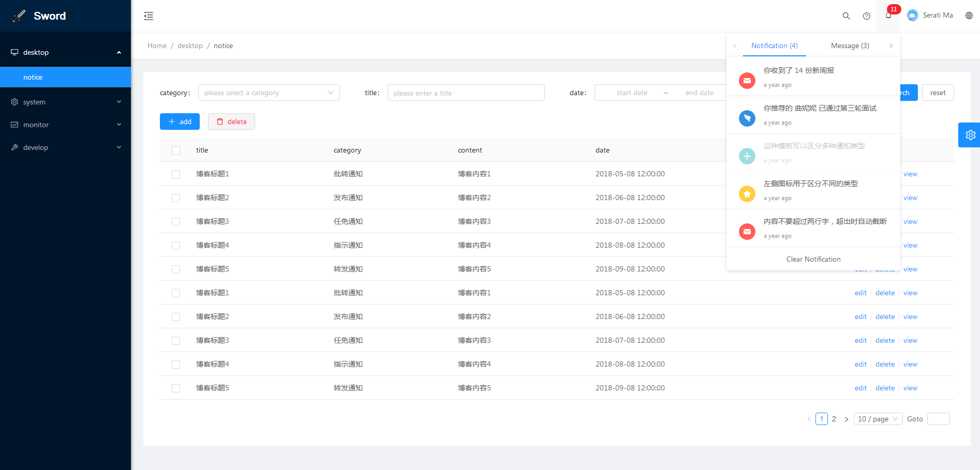Click the Serati Ma user avatar
This screenshot has width=980, height=470.
(913, 16)
